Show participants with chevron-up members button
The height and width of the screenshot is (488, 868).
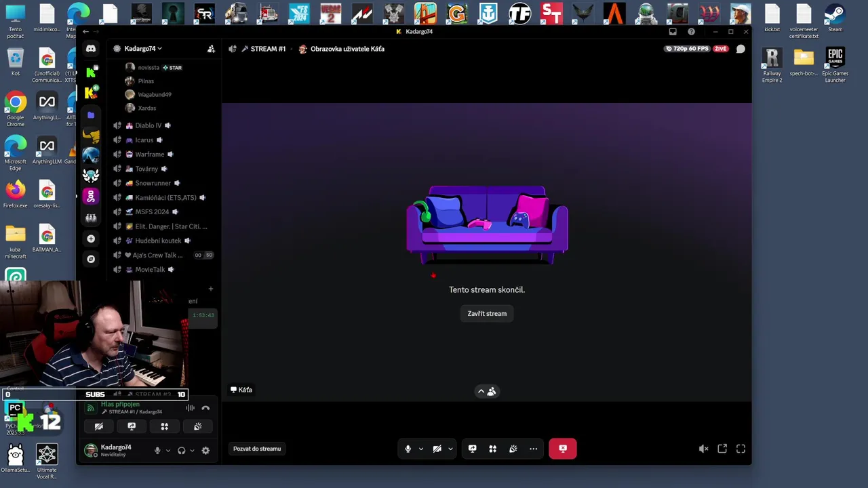[x=487, y=391]
